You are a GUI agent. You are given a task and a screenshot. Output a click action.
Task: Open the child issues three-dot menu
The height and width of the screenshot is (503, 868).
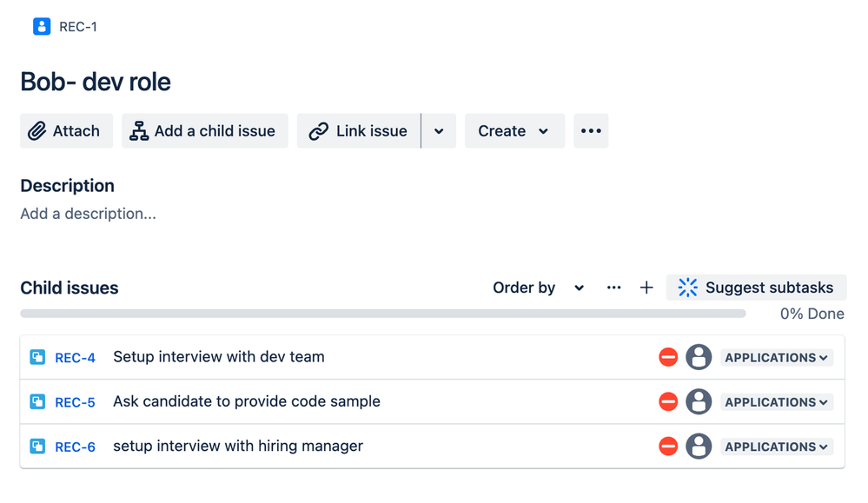coord(614,288)
